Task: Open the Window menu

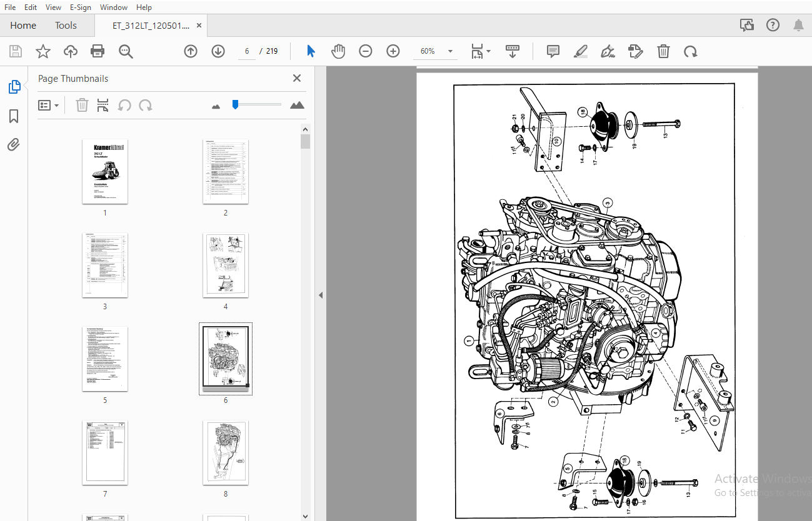Action: click(114, 7)
